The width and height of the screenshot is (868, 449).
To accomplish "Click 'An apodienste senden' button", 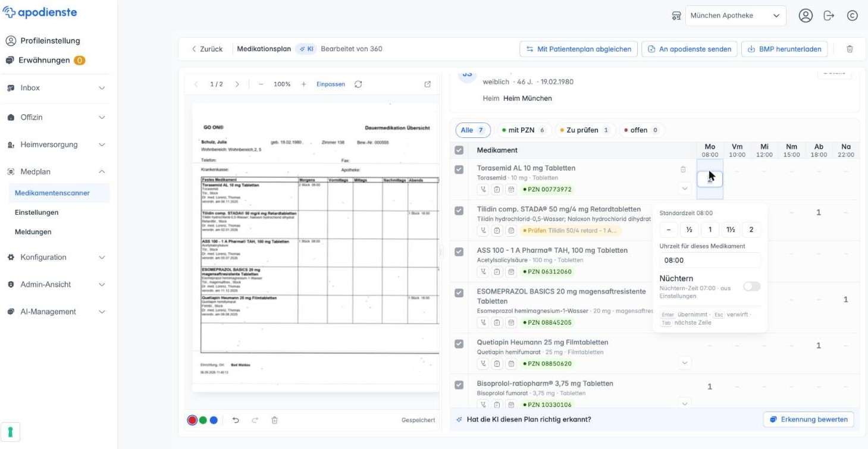I will click(690, 49).
